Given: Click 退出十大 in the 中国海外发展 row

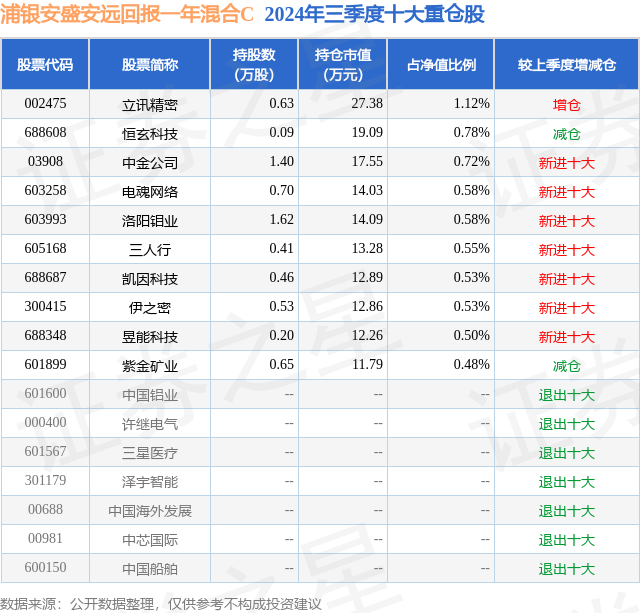Looking at the screenshot, I should coord(567,511).
